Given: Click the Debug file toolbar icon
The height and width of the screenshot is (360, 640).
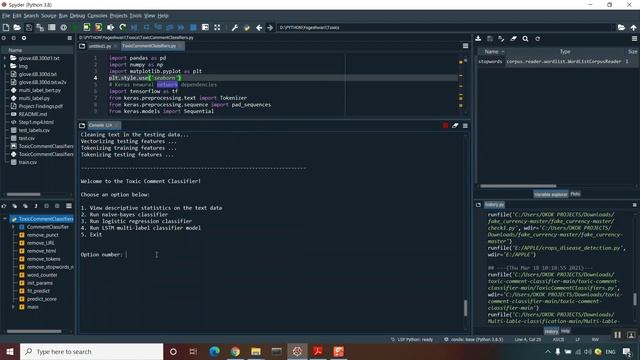Looking at the screenshot, I should click(x=134, y=27).
